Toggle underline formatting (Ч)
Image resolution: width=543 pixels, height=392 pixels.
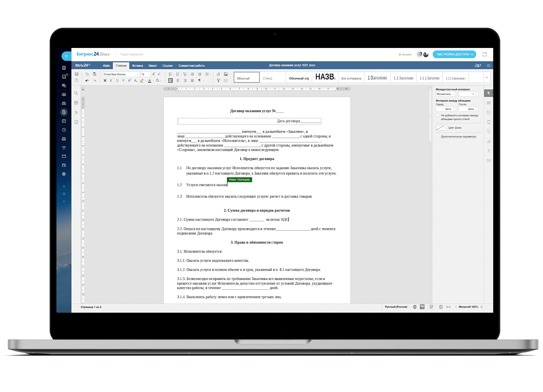[x=117, y=81]
